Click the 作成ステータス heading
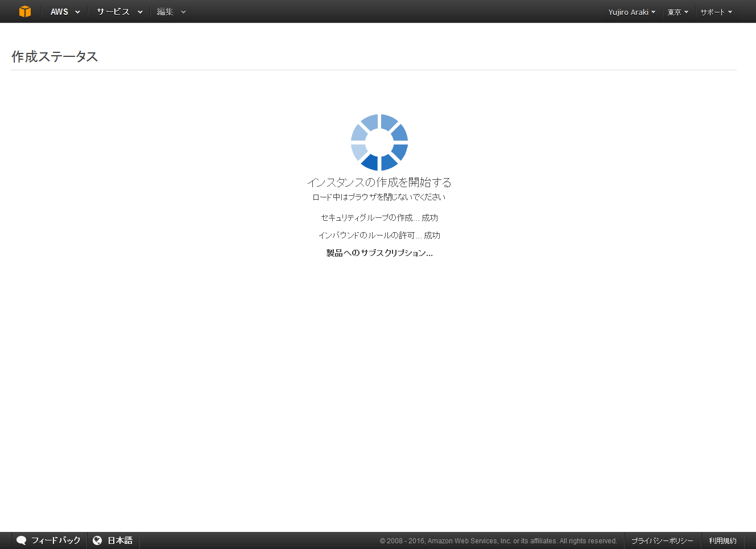 (55, 56)
